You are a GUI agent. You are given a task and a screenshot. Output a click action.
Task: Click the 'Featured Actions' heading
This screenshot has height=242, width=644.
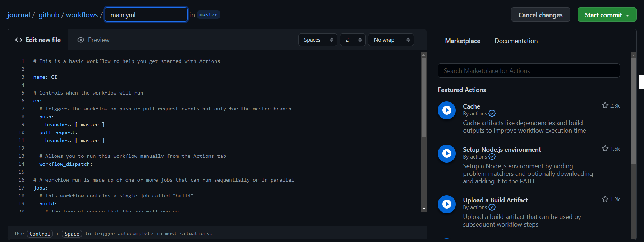click(462, 90)
